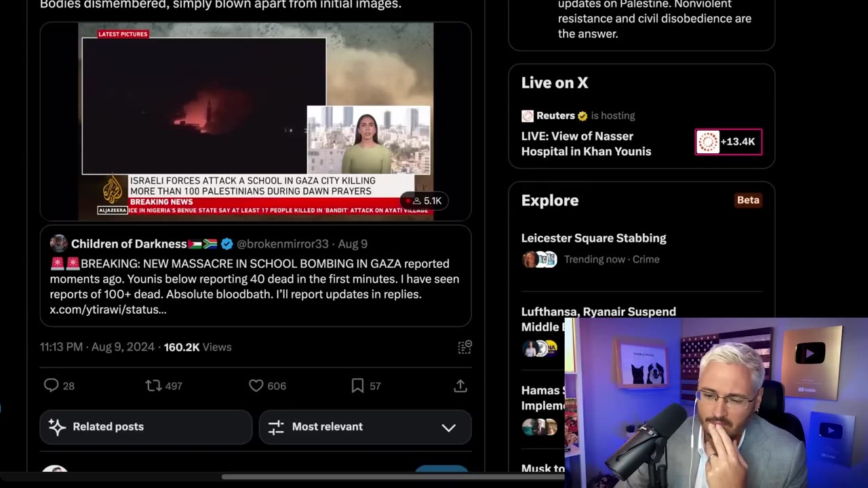Open the reader view icon beside views
This screenshot has height=488, width=868.
coord(465,347)
